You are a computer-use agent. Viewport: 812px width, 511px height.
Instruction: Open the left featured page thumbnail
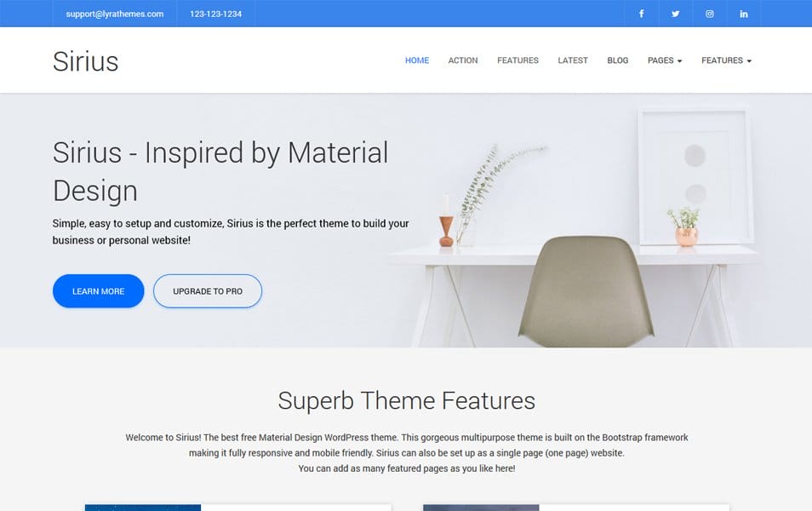point(143,508)
